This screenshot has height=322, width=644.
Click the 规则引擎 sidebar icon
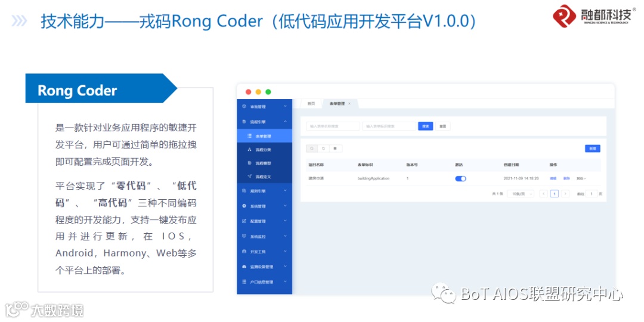[244, 191]
